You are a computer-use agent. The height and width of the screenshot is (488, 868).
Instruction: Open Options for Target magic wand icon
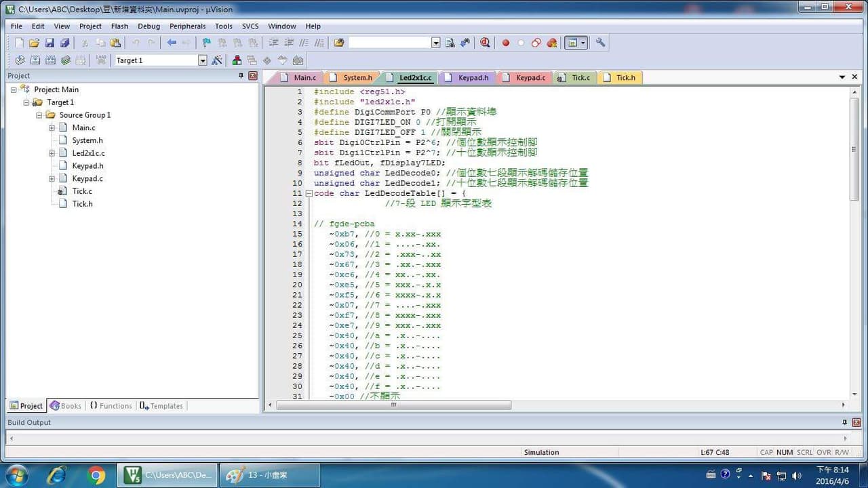(x=217, y=60)
